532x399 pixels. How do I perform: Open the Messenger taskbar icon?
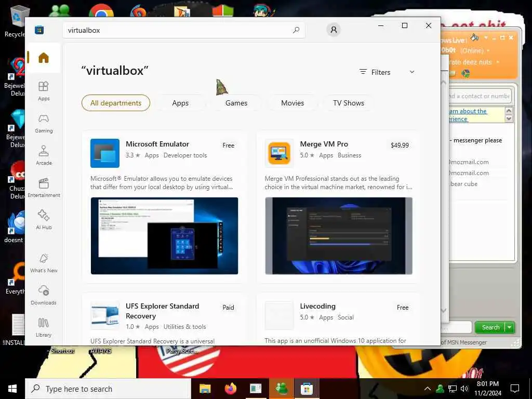(x=281, y=389)
